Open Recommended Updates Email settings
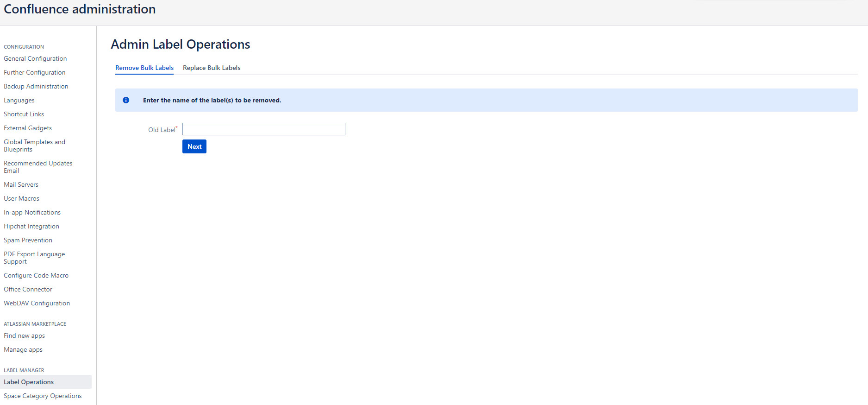The image size is (868, 405). (38, 167)
